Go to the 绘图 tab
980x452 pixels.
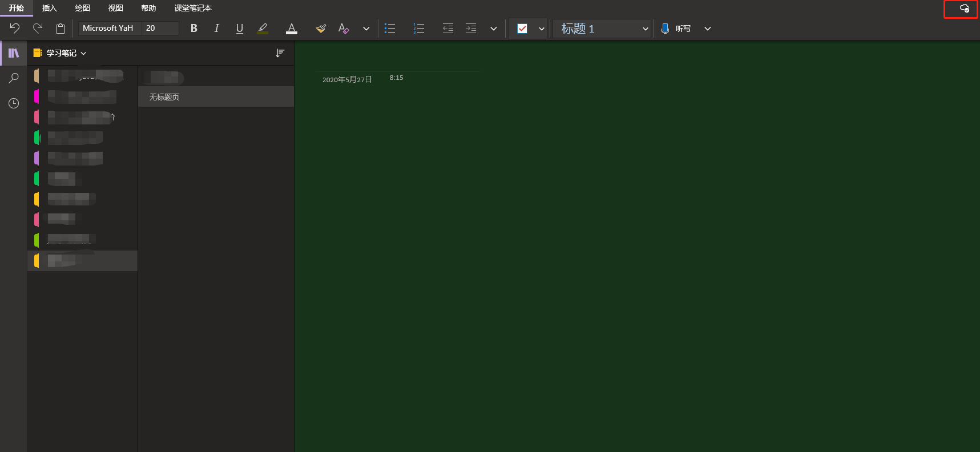click(83, 8)
